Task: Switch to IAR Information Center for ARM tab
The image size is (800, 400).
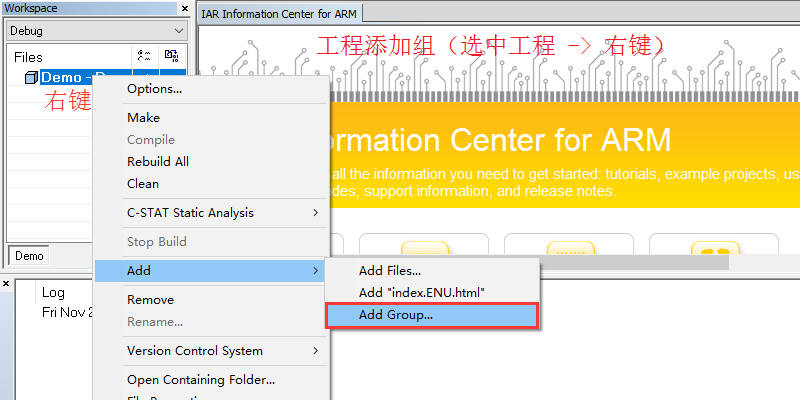Action: click(279, 12)
